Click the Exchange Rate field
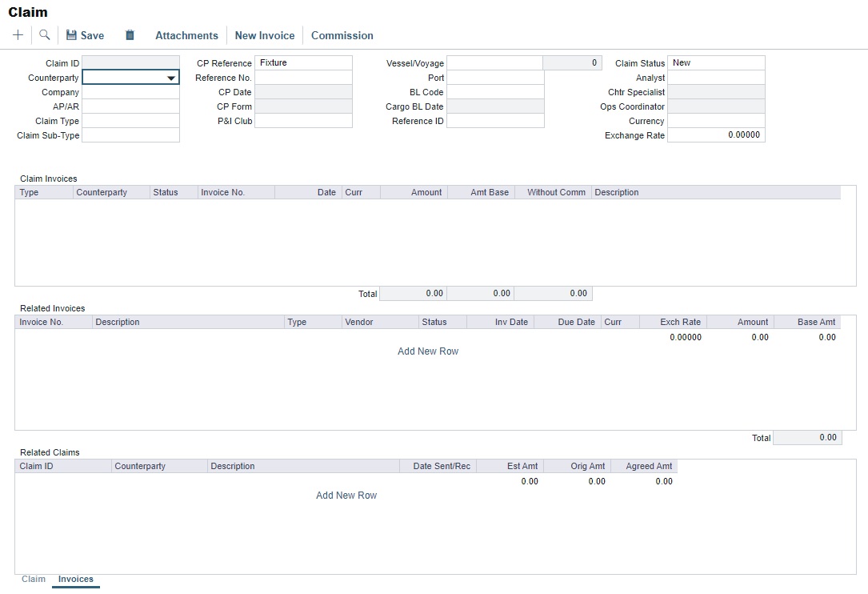Image resolution: width=868 pixels, height=594 pixels. (716, 134)
